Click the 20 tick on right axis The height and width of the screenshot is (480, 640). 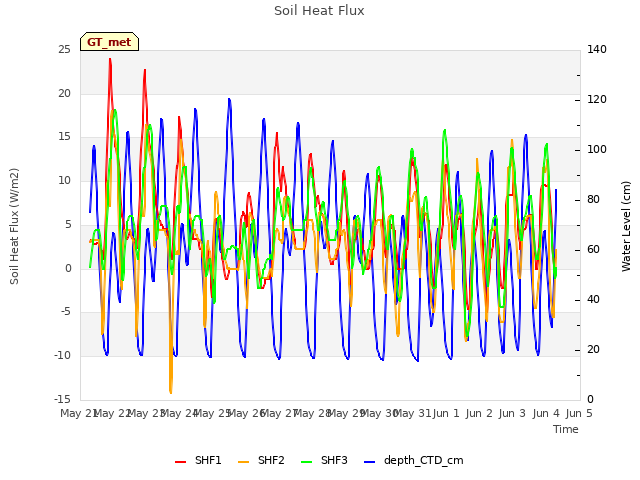593,350
